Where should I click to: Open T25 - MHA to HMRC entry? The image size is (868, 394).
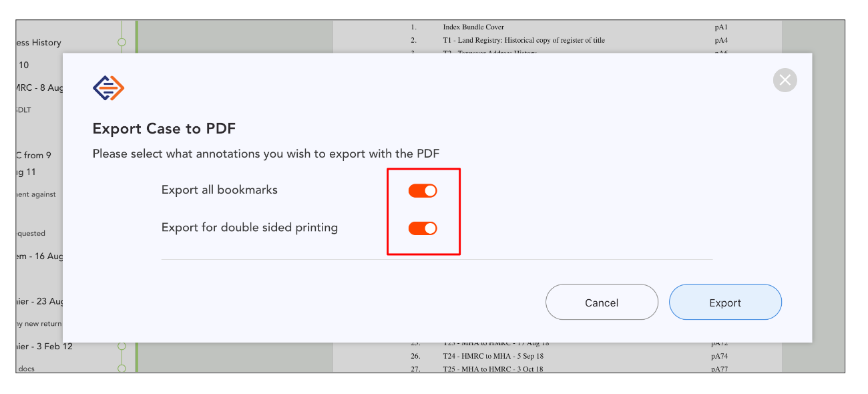tap(493, 369)
